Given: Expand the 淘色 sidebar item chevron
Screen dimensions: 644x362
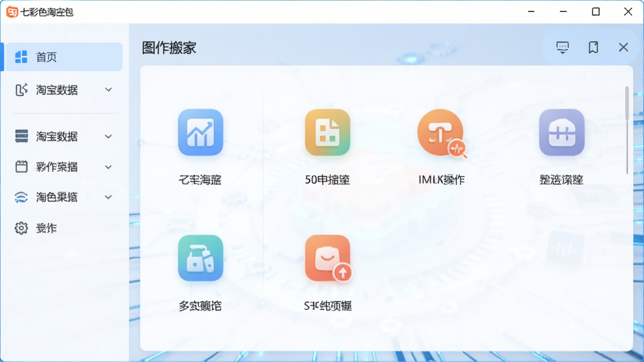Looking at the screenshot, I should 108,197.
